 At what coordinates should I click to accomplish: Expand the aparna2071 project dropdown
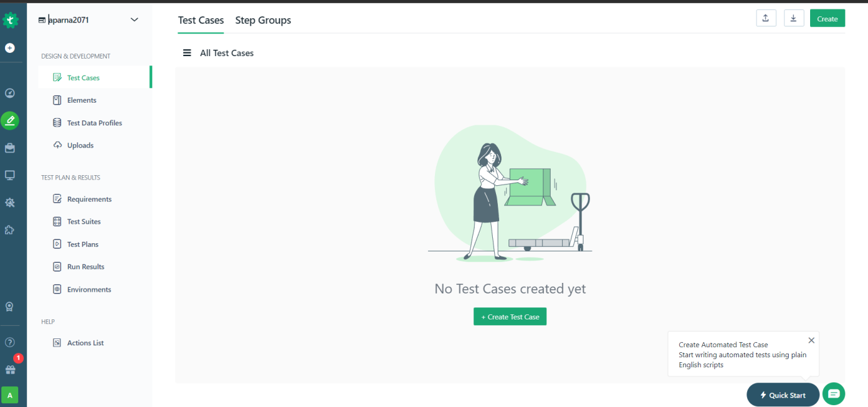point(134,20)
